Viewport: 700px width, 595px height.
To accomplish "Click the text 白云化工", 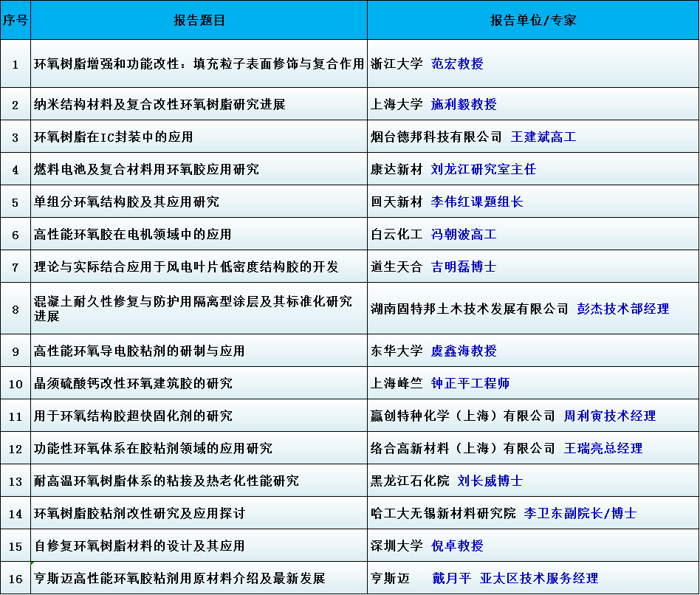I will pos(397,235).
